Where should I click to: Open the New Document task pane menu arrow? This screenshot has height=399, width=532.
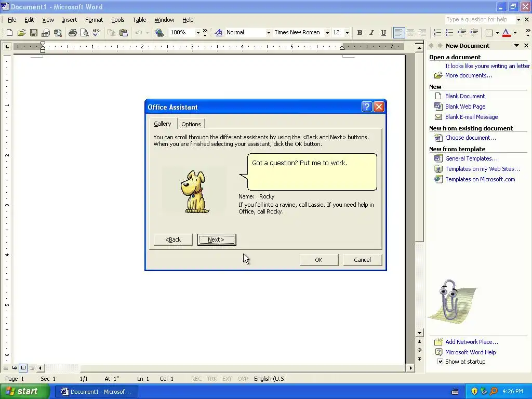point(517,46)
